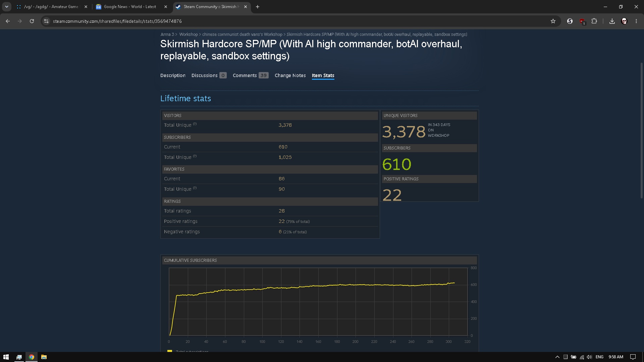Screen dimensions: 644x362
Task: Open the Workshop breadcrumb link
Action: 189,35
